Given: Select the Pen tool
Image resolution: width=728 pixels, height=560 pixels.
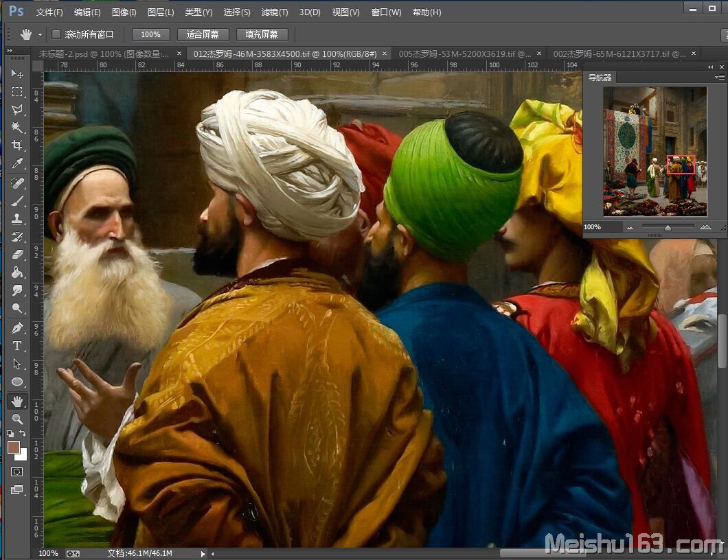Looking at the screenshot, I should tap(17, 328).
